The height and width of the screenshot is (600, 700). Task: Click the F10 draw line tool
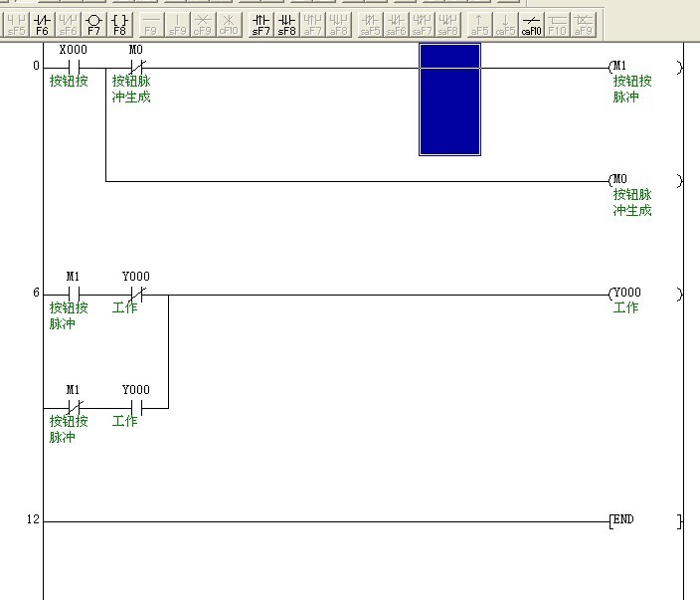point(558,24)
